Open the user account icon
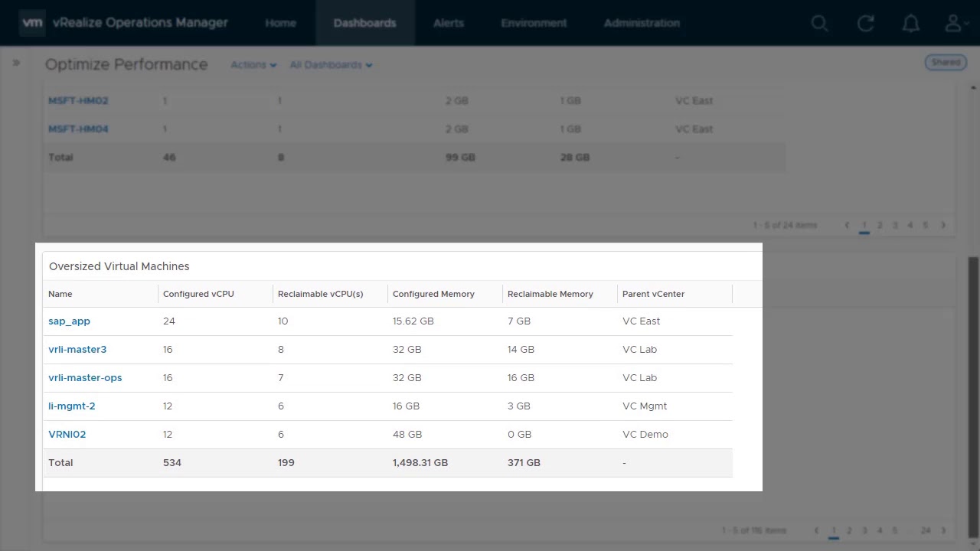This screenshot has height=551, width=980. [954, 24]
